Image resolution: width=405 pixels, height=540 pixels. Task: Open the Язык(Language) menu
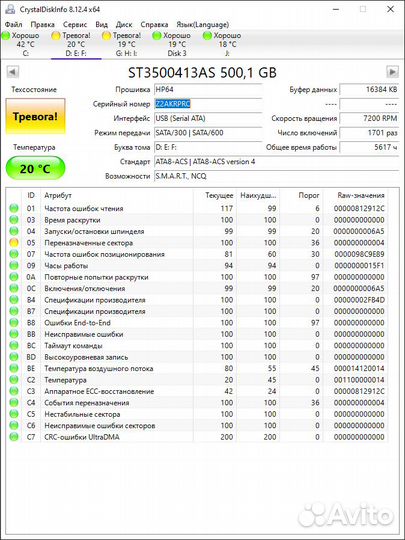(x=202, y=24)
